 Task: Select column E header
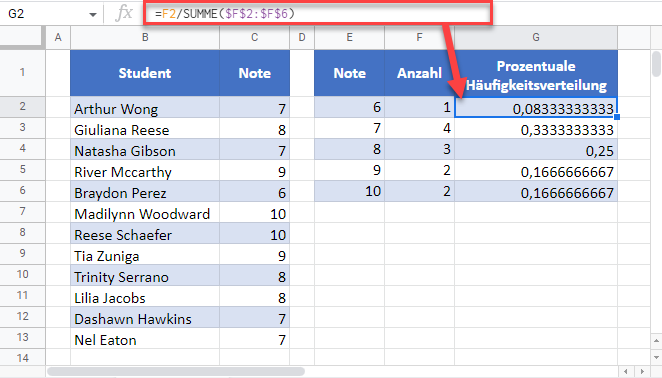[x=350, y=38]
